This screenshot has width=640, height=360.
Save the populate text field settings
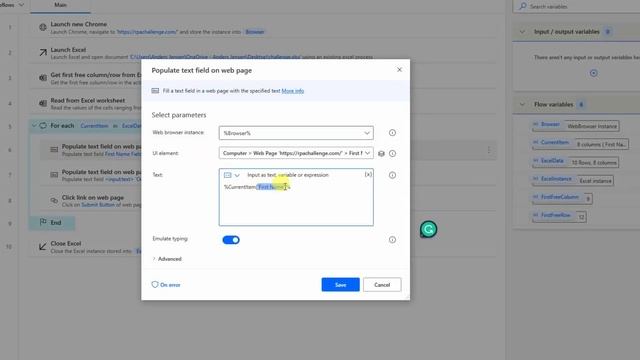[340, 284]
